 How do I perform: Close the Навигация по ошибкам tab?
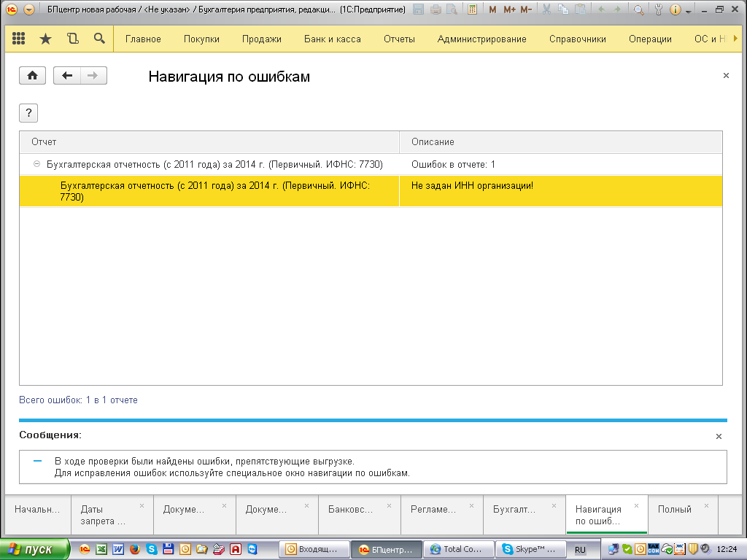click(636, 505)
